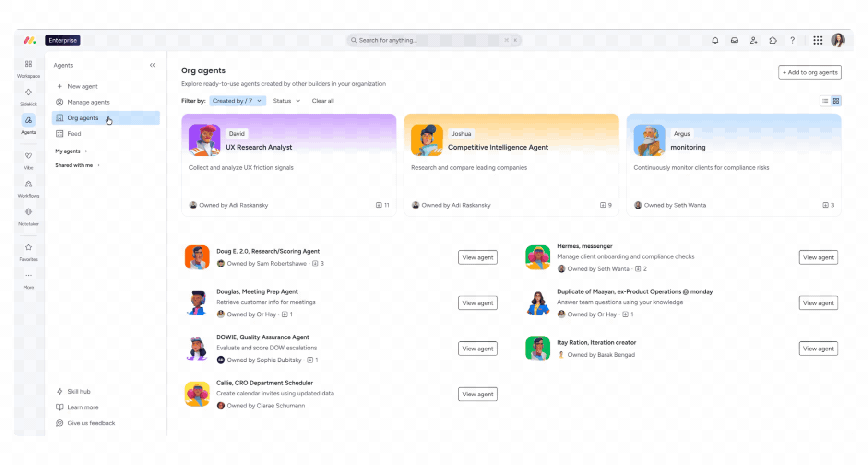Open Skill hub link

pos(73,392)
